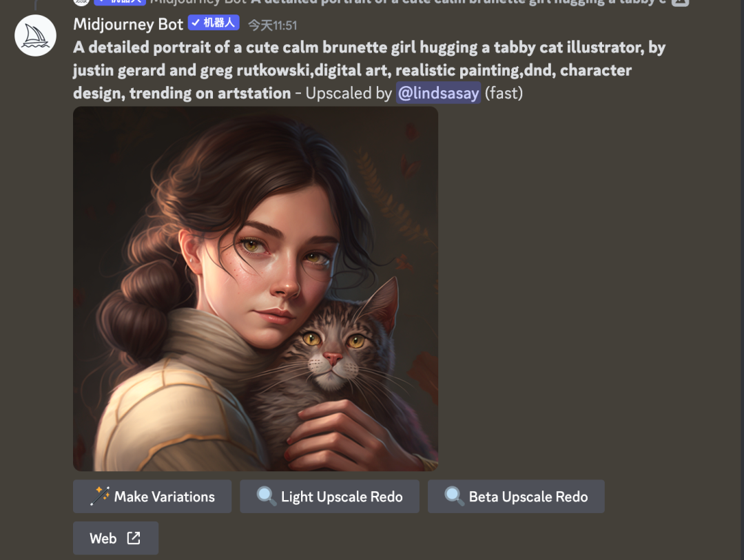This screenshot has height=560, width=744.
Task: Open the Web button link
Action: pos(116,538)
